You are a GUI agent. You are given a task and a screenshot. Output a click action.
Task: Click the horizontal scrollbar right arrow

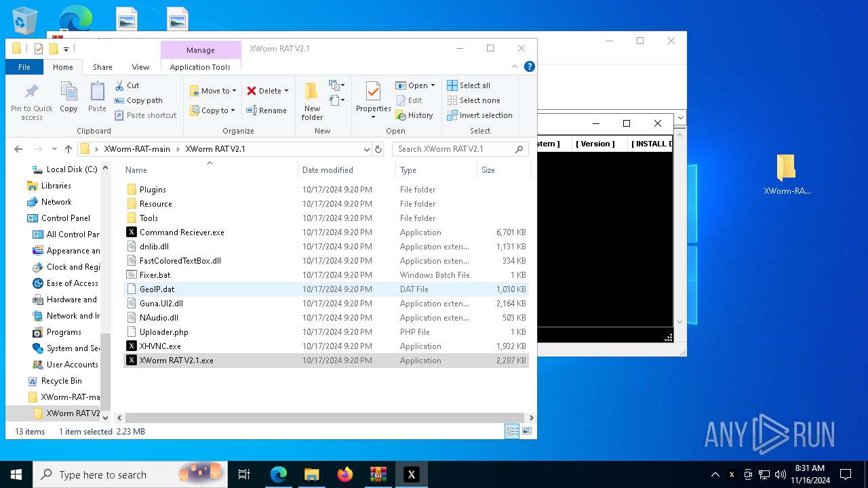click(x=531, y=418)
